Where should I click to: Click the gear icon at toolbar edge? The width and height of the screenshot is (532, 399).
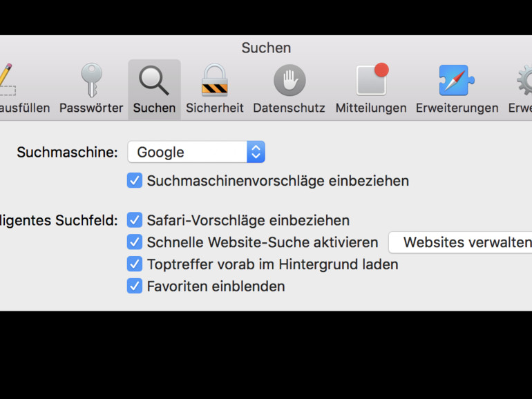pos(525,80)
